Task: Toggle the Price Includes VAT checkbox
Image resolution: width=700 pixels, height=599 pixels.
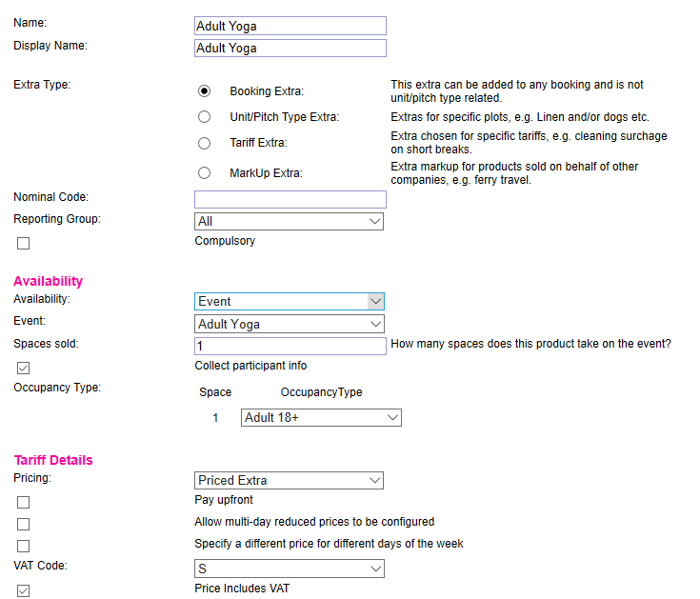Action: click(x=23, y=590)
